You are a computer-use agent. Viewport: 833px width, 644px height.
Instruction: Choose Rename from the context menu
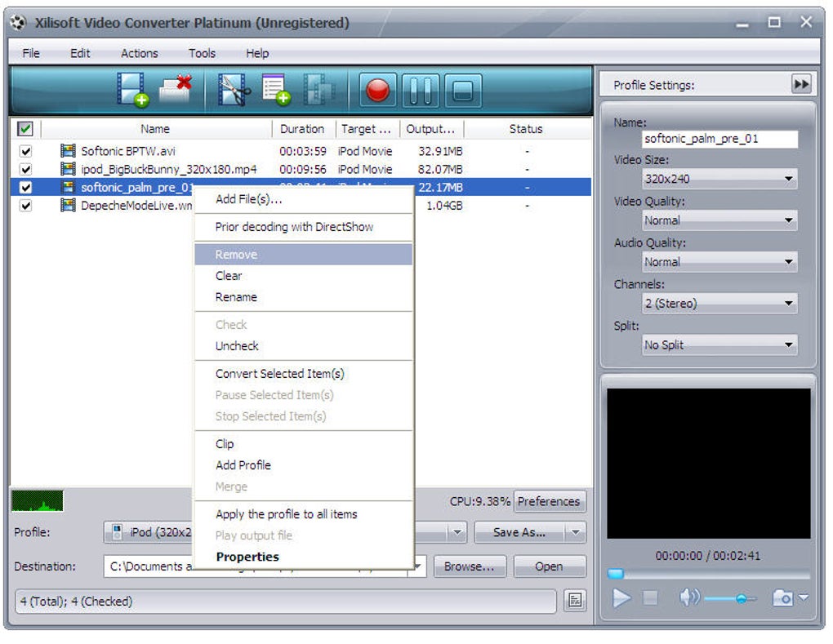tap(304, 297)
